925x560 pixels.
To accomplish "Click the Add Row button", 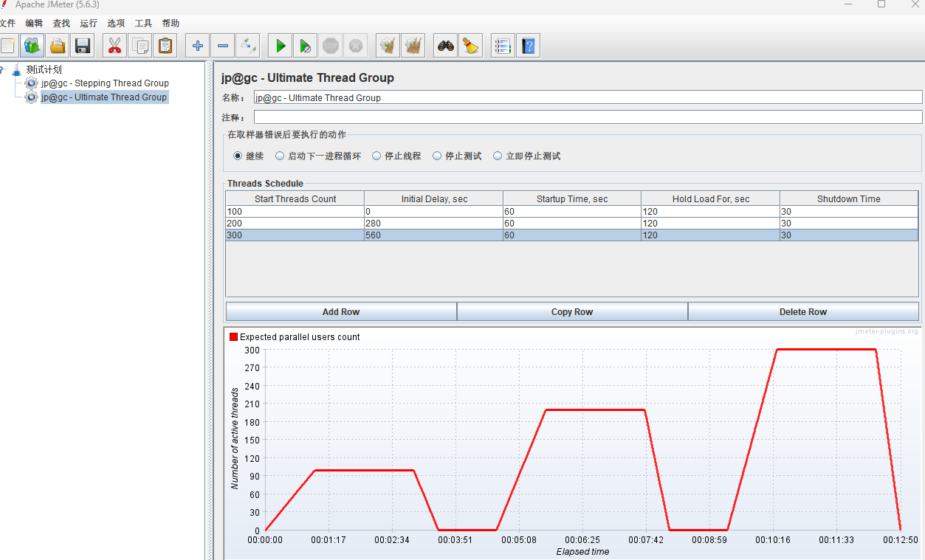I will [341, 311].
